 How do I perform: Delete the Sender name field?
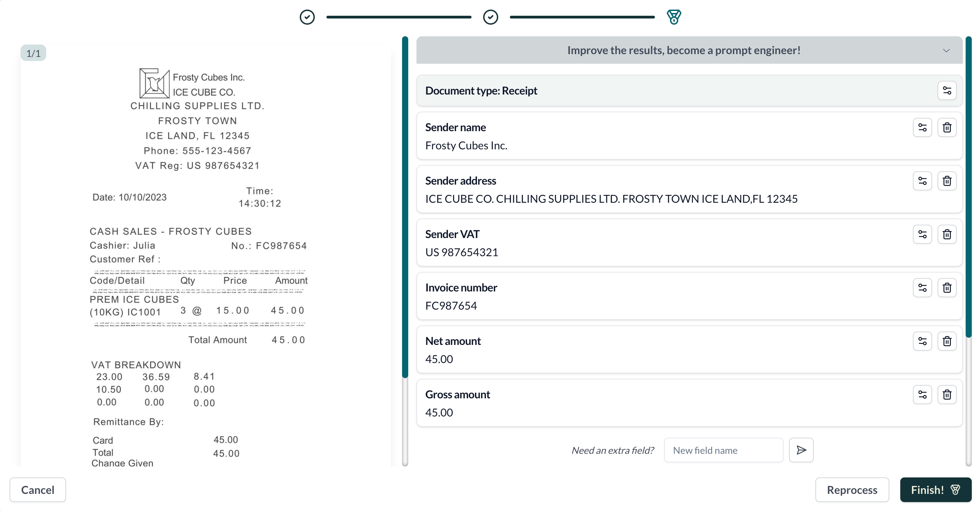pyautogui.click(x=947, y=127)
